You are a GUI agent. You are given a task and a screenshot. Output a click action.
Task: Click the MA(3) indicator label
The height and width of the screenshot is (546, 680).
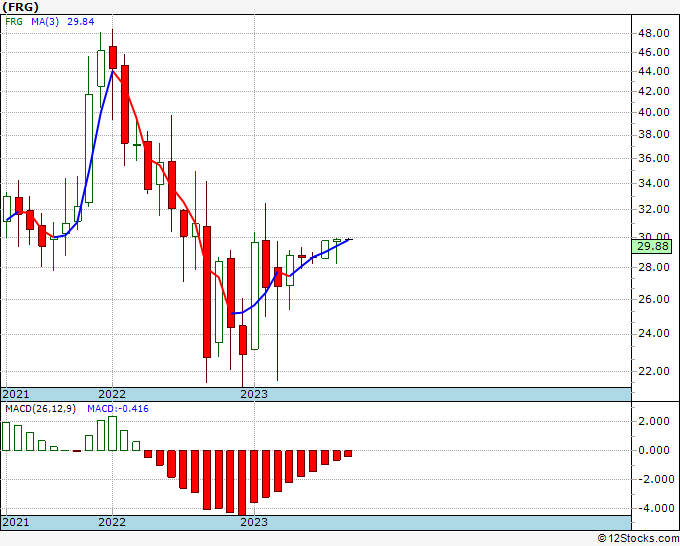pos(45,22)
